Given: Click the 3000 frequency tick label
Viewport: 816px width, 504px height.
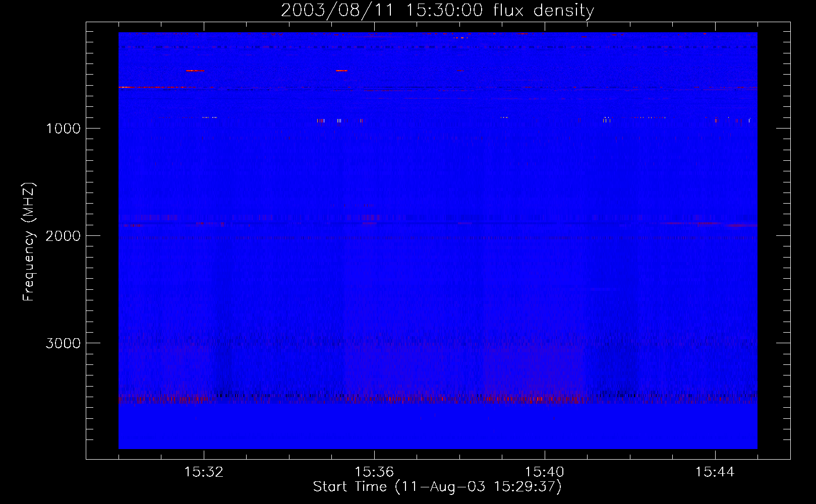Looking at the screenshot, I should click(63, 343).
